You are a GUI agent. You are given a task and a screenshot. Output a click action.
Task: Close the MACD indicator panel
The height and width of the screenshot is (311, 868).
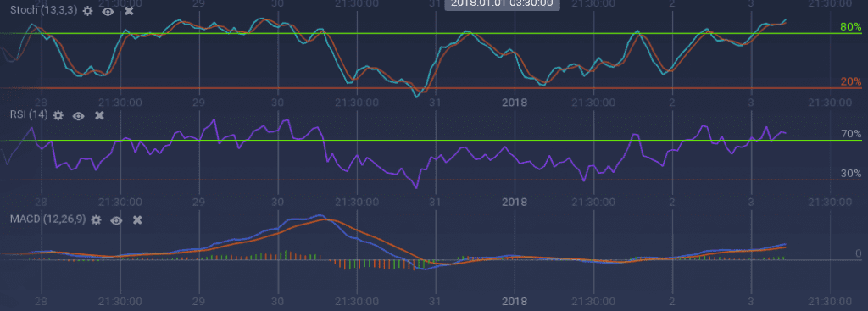tap(137, 220)
